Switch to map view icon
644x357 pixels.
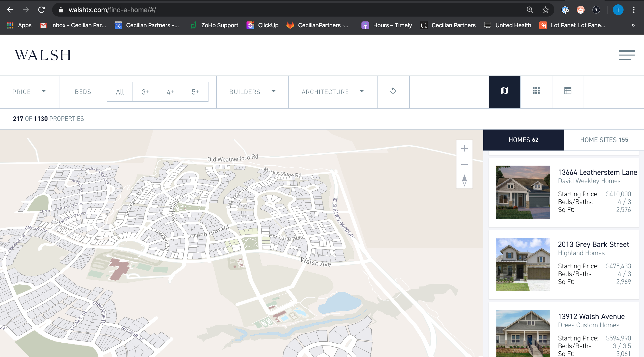pyautogui.click(x=504, y=91)
